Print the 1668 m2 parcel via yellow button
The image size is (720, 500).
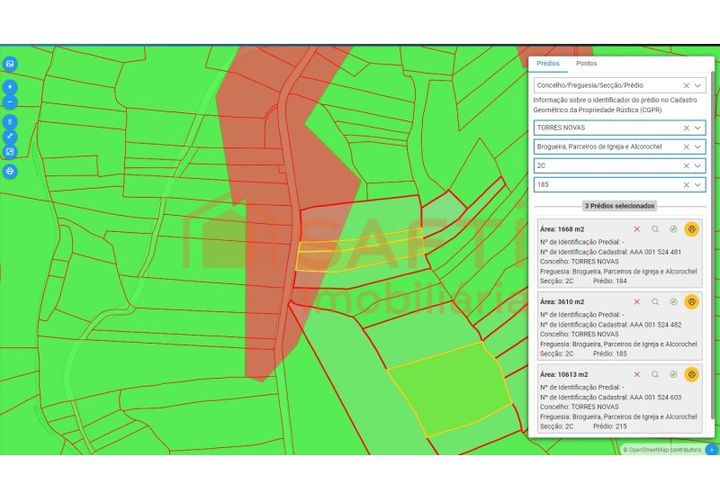[692, 229]
